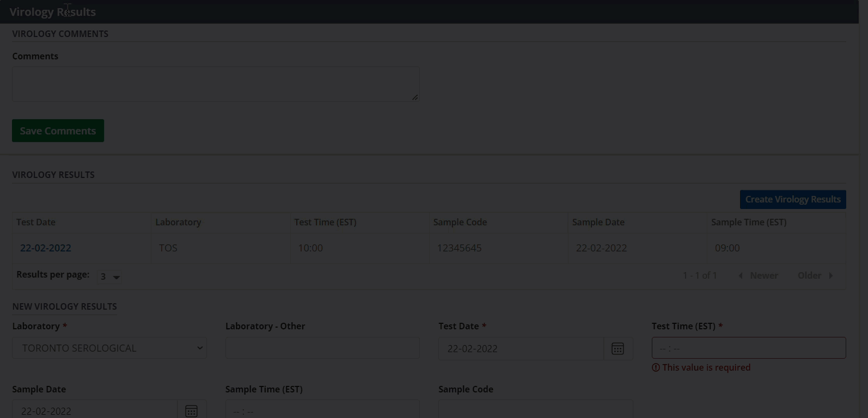This screenshot has height=418, width=868.
Task: Go to the Newer results page
Action: 758,275
